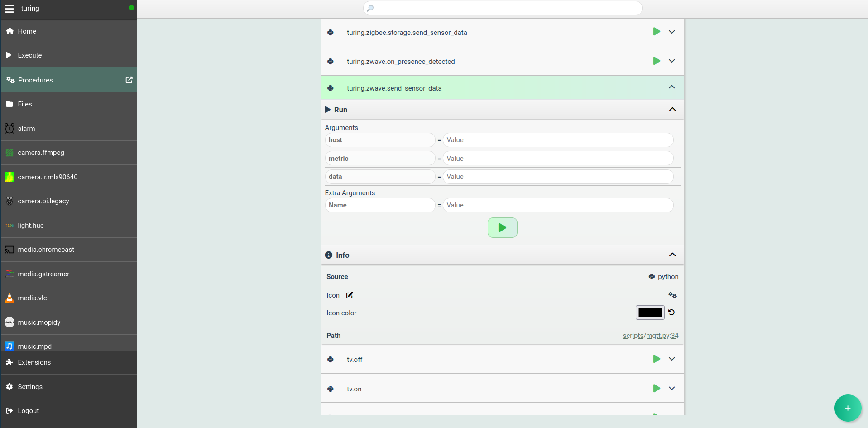Image resolution: width=868 pixels, height=428 pixels.
Task: Run turing.zwave.on_presence_detected with its play icon
Action: pyautogui.click(x=656, y=61)
